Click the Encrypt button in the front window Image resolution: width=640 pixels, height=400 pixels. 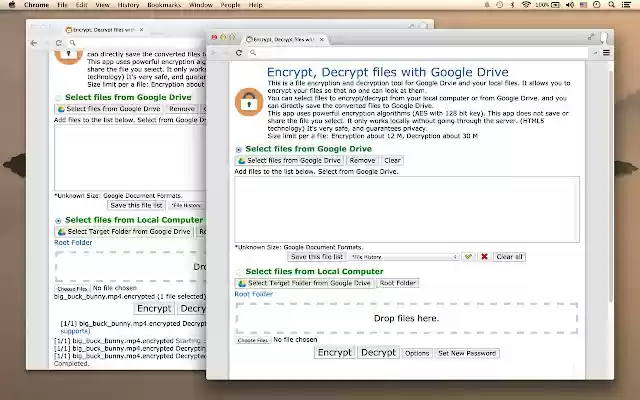(335, 352)
